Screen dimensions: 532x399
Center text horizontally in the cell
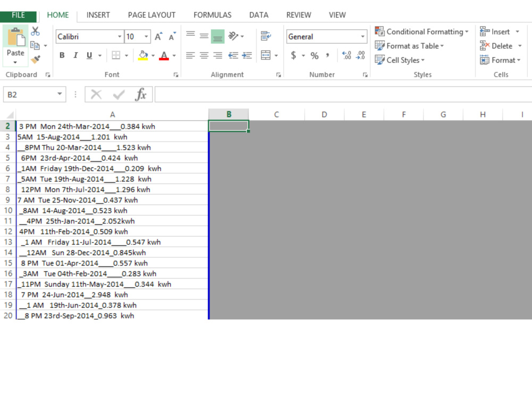[x=204, y=55]
